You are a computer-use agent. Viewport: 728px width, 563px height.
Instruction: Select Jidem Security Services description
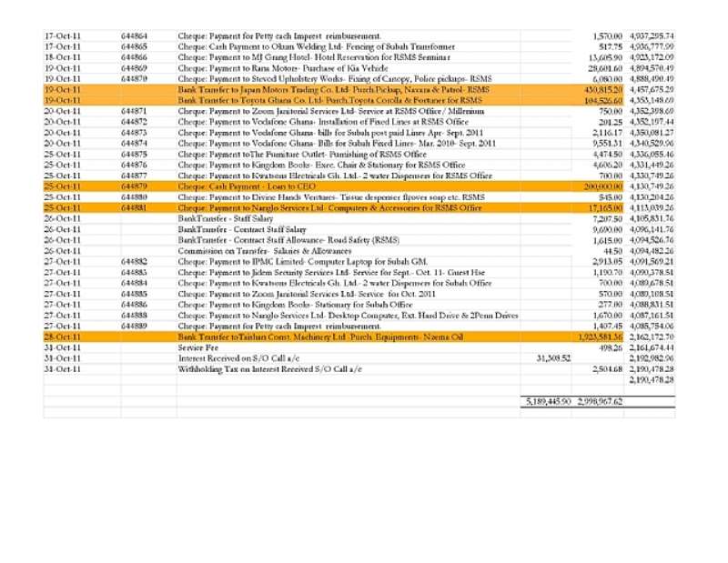[331, 273]
